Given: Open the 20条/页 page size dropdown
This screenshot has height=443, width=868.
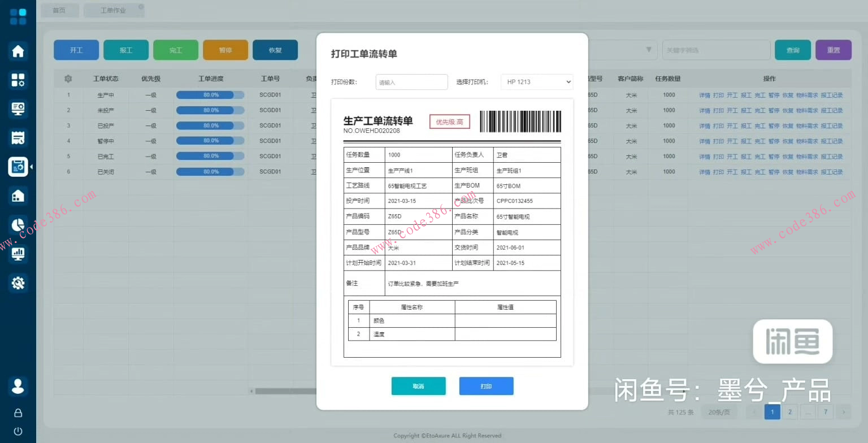Looking at the screenshot, I should pyautogui.click(x=719, y=412).
